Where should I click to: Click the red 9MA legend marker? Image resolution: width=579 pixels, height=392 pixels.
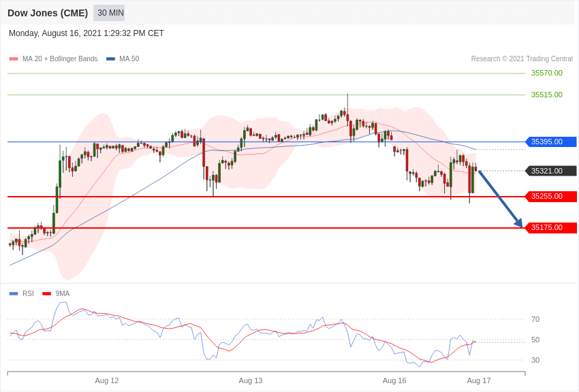point(46,293)
